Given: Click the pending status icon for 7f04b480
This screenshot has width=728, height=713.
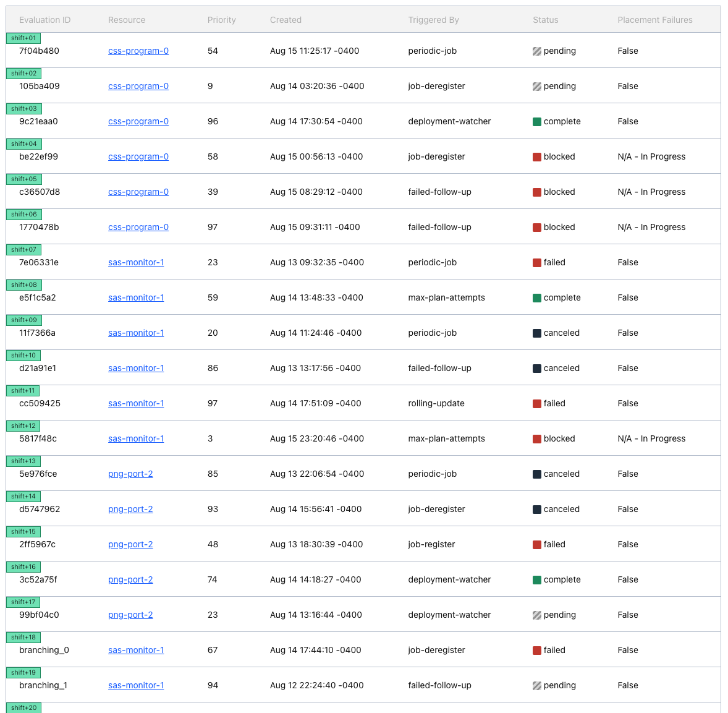Looking at the screenshot, I should (536, 51).
